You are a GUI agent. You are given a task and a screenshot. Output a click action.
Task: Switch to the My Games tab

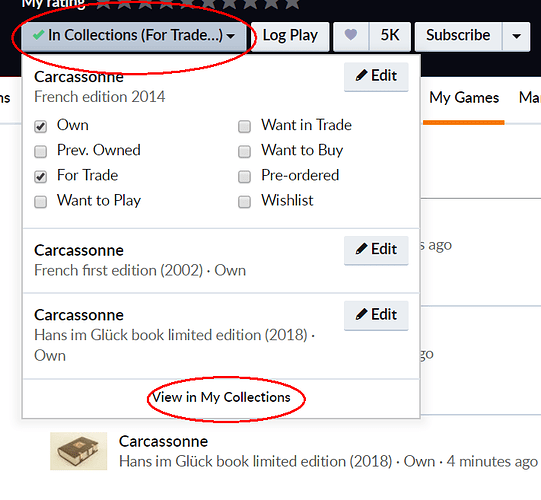click(x=464, y=98)
